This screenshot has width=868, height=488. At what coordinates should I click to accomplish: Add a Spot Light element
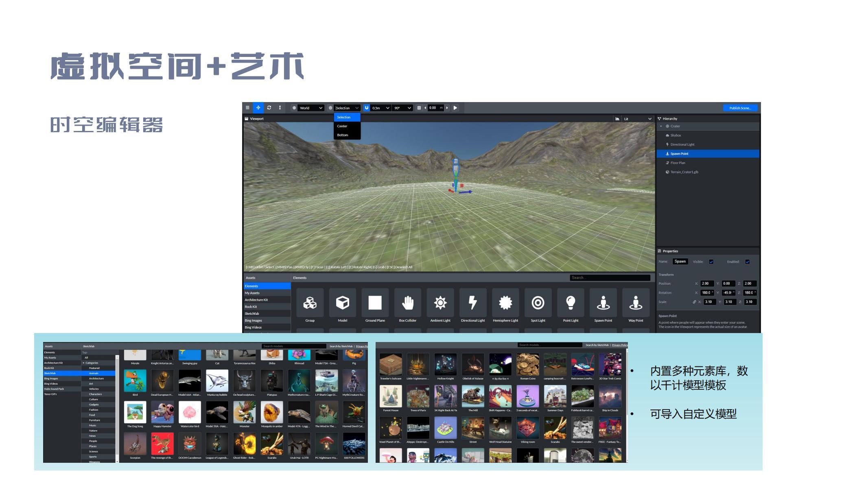click(538, 303)
